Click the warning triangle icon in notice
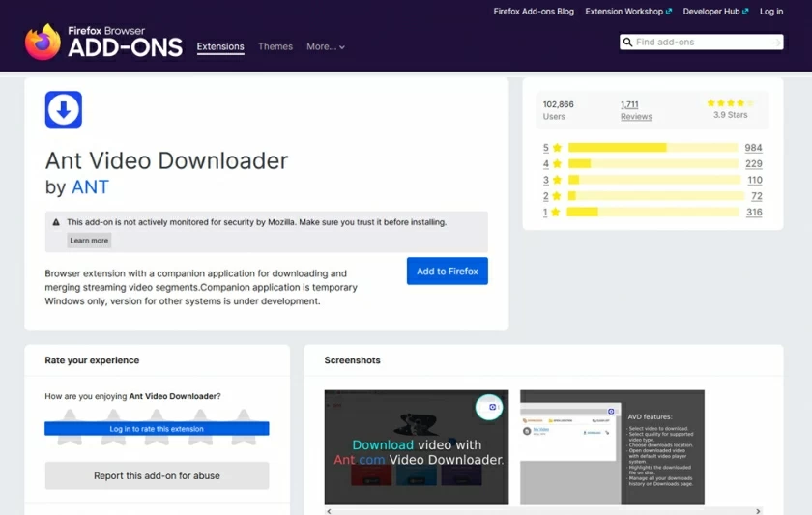The width and height of the screenshot is (812, 515). 56,222
